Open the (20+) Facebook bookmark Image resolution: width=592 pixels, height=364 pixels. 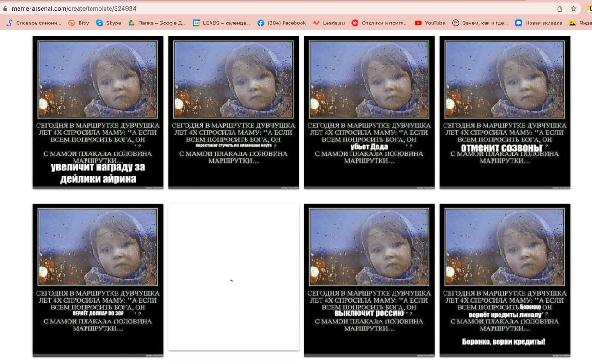[x=282, y=23]
